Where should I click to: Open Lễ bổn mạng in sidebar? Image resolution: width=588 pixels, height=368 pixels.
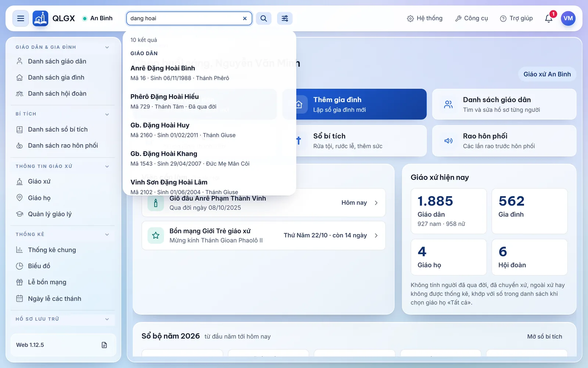(63, 282)
